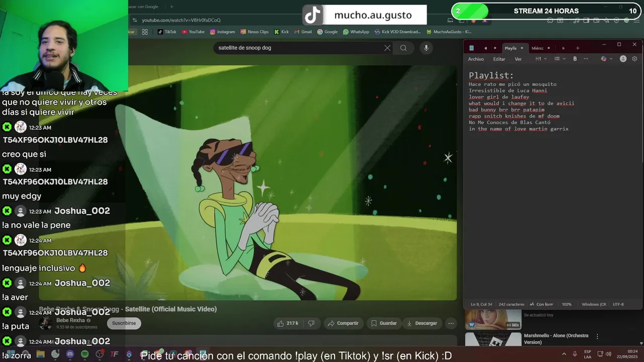Open taskbar volume speaker icon

(x=609, y=354)
